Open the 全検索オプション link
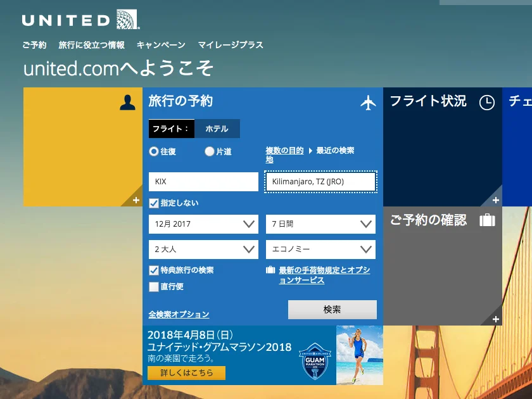Screen dimensions: 532x399 [179, 315]
